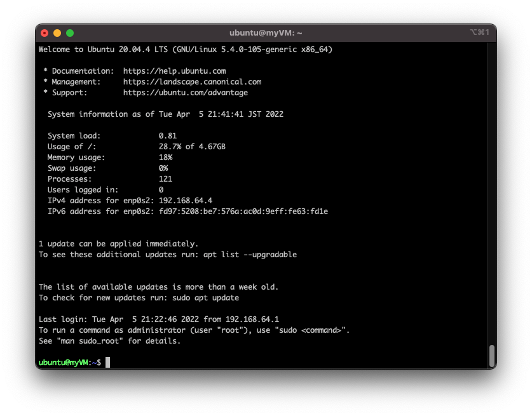Maximize the terminal with green button

pyautogui.click(x=70, y=33)
